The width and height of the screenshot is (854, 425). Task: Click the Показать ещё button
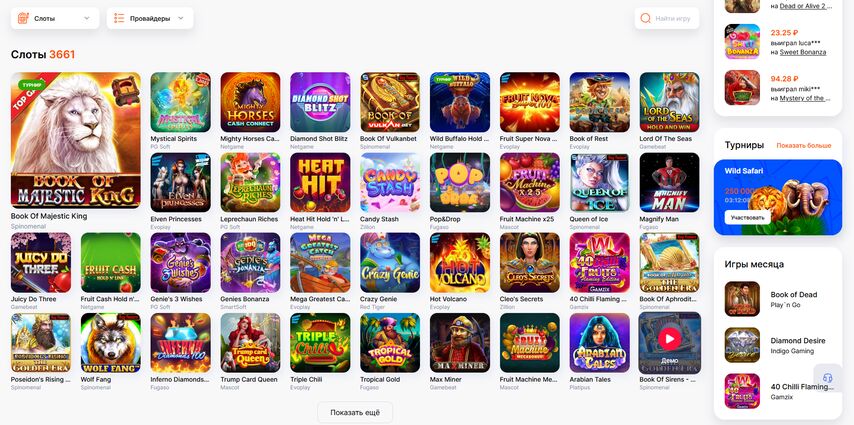355,412
